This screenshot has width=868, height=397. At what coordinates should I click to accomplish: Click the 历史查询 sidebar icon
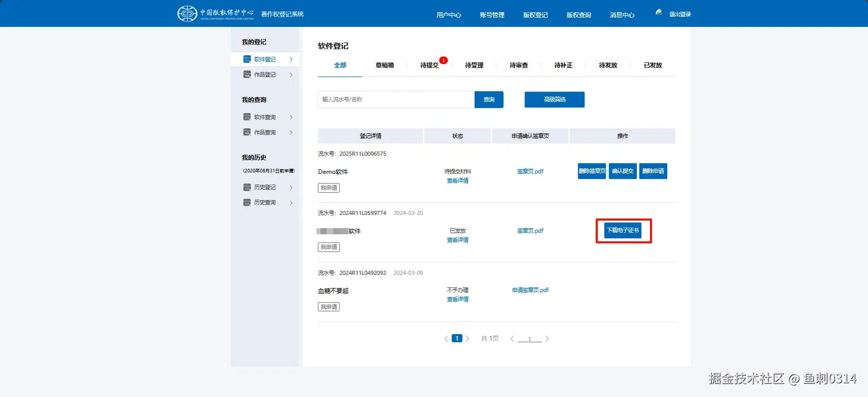[247, 202]
